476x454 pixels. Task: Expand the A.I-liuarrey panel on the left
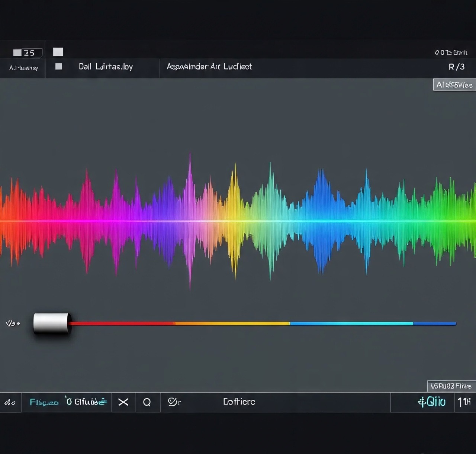[x=23, y=68]
